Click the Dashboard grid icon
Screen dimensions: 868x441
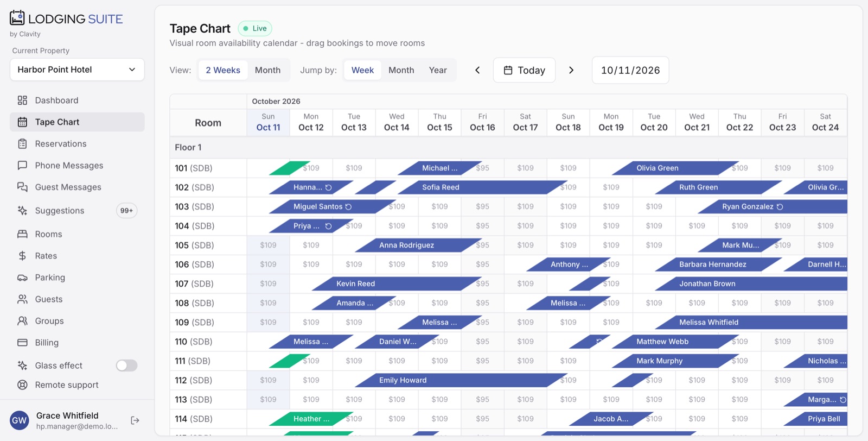(22, 100)
